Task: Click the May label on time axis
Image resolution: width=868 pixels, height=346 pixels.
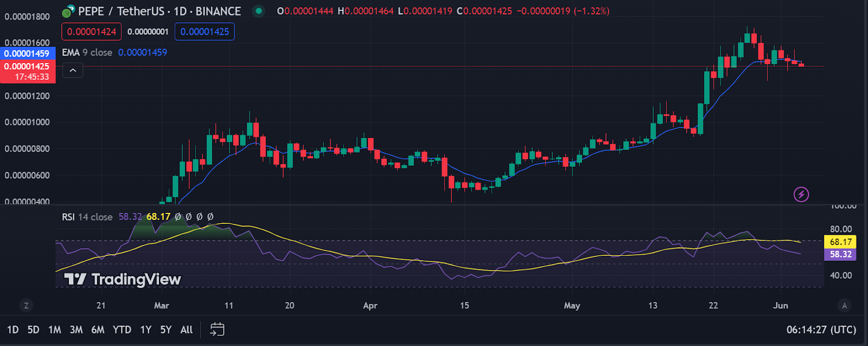Action: tap(572, 305)
